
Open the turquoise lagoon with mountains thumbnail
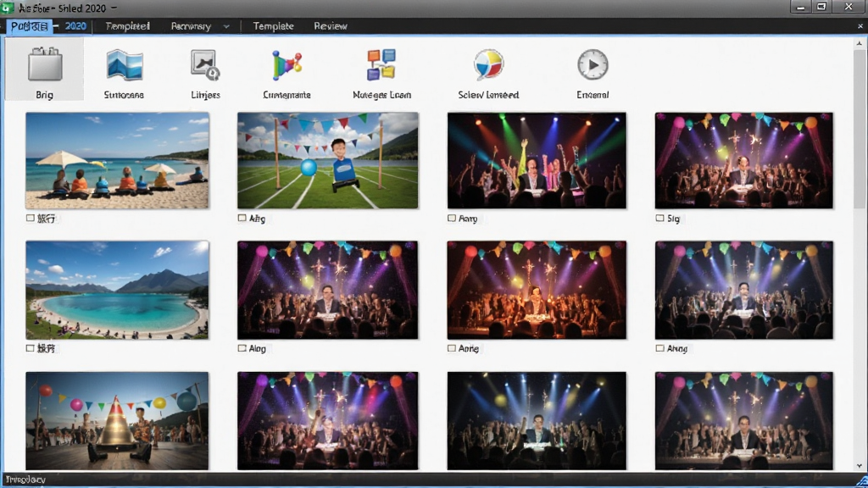(x=117, y=290)
